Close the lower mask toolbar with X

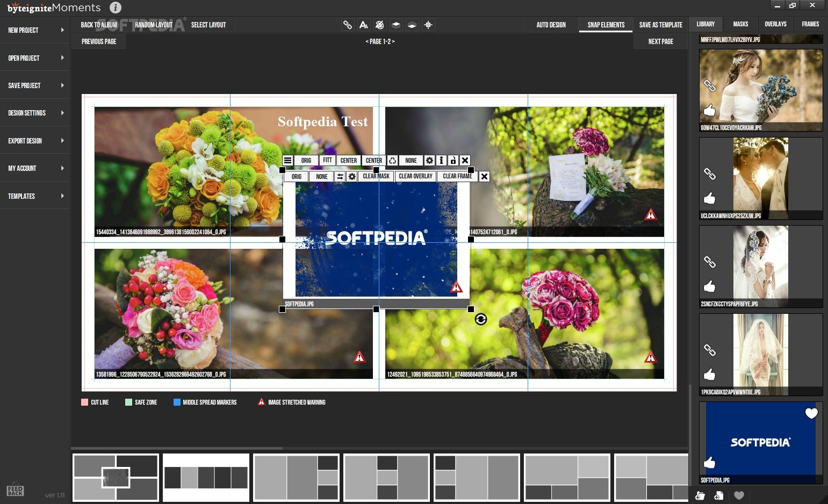[x=484, y=176]
